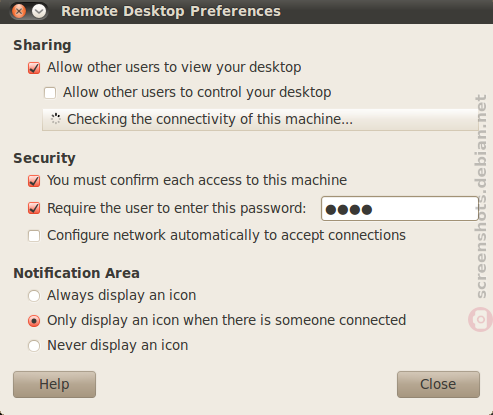Image resolution: width=493 pixels, height=415 pixels.
Task: Click the Sharing section heading
Action: pos(42,45)
